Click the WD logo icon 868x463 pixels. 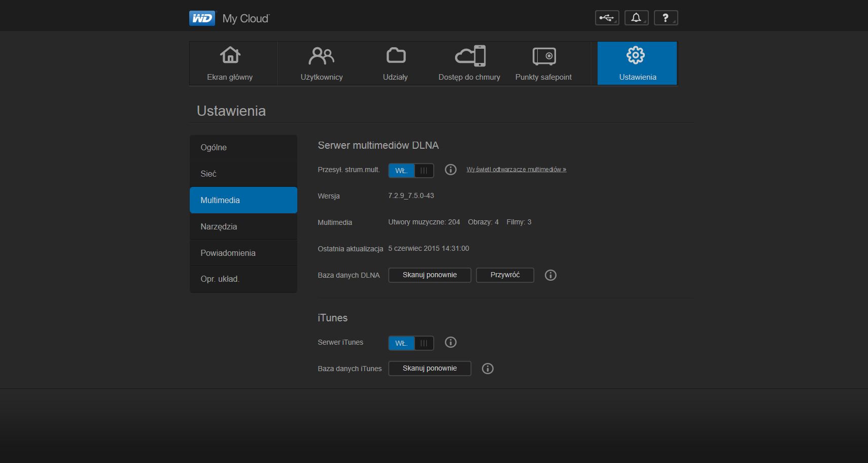(202, 18)
